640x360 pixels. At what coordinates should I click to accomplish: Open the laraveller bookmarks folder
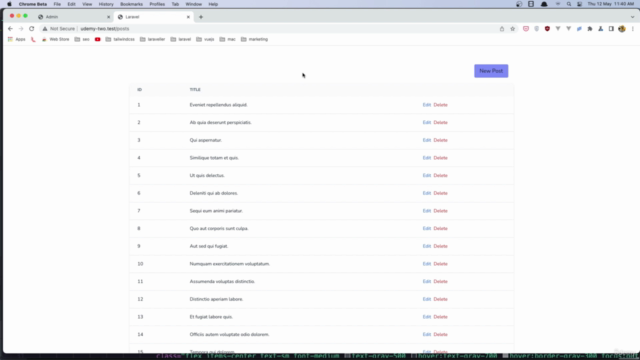coord(152,39)
